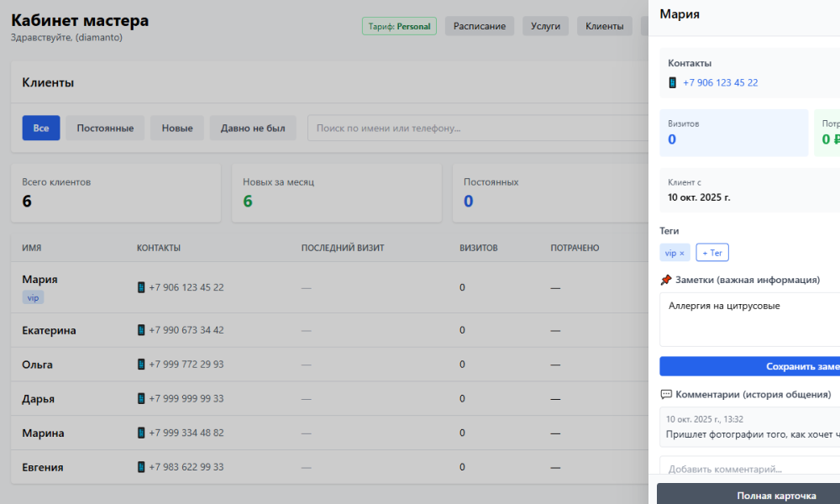This screenshot has width=840, height=504.
Task: Call +7 906 123 45 22 via panel link
Action: click(x=720, y=83)
